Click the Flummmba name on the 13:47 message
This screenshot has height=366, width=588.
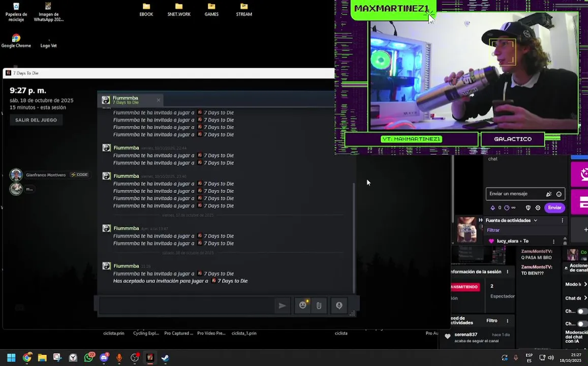pos(126,228)
